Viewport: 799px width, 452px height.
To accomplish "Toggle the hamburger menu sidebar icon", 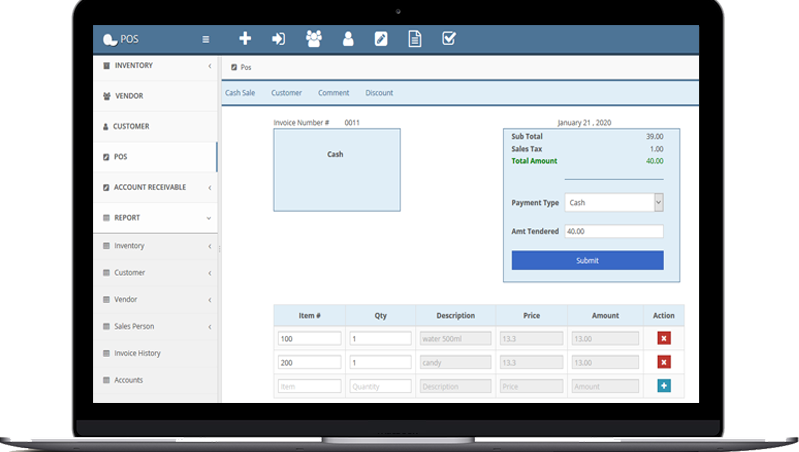I will pyautogui.click(x=206, y=40).
